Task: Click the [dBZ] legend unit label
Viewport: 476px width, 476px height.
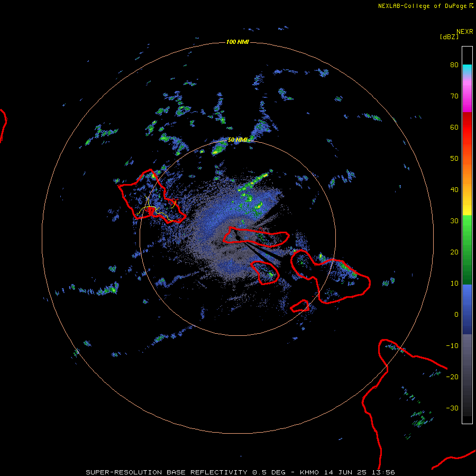Action: tap(449, 37)
